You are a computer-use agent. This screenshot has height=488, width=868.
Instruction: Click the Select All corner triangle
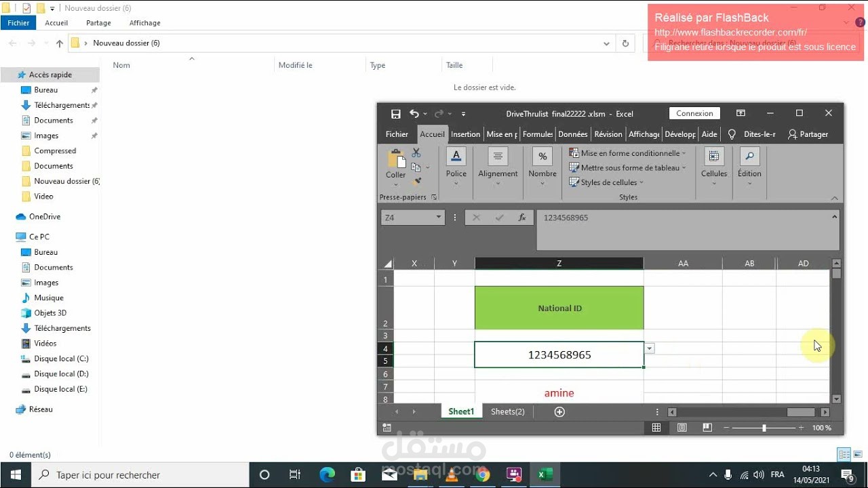(387, 264)
